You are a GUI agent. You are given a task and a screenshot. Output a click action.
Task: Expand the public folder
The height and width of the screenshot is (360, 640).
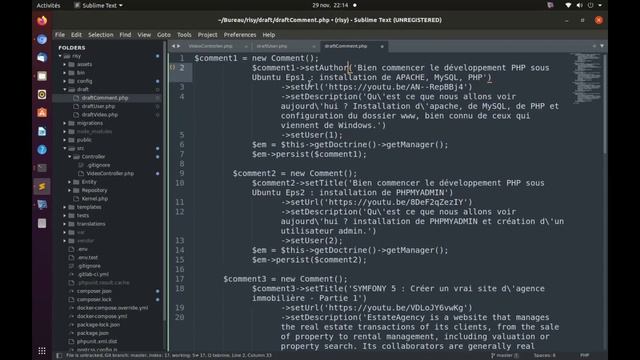click(x=65, y=140)
